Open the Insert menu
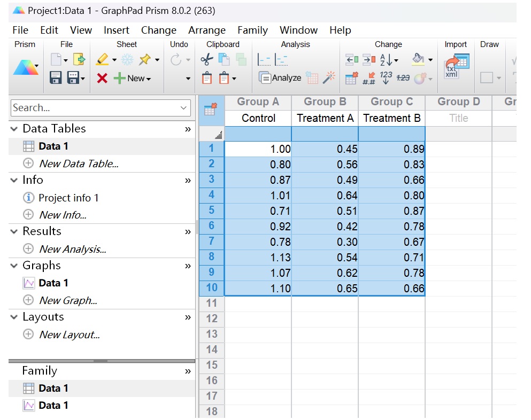 [116, 30]
